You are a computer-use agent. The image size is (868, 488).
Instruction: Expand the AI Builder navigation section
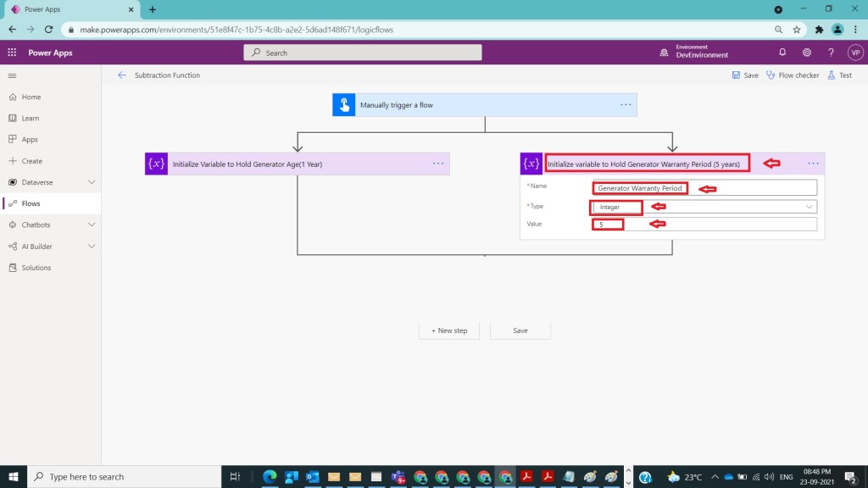92,247
